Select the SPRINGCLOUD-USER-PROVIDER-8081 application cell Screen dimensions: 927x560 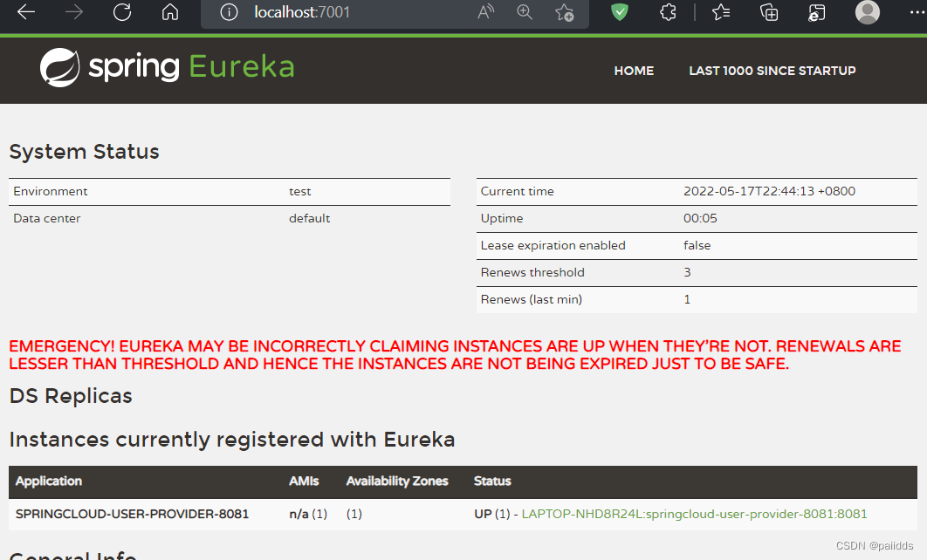(x=133, y=514)
